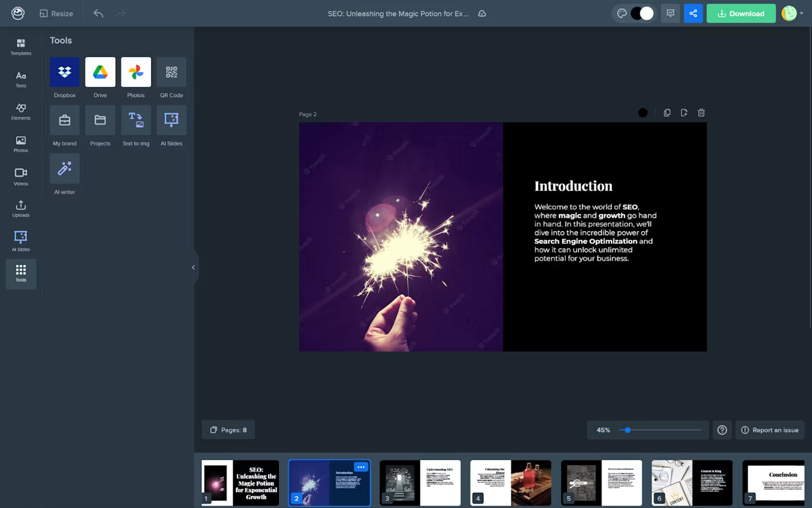The width and height of the screenshot is (812, 508).
Task: Open the AI writer tool
Action: 64,168
